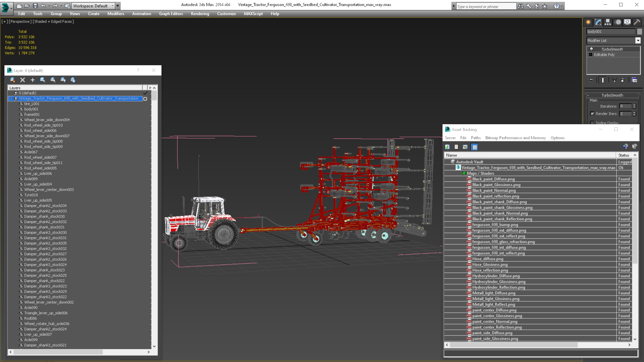This screenshot has width=644, height=362.
Task: Click the Pin Stack icon
Action: coord(591,80)
